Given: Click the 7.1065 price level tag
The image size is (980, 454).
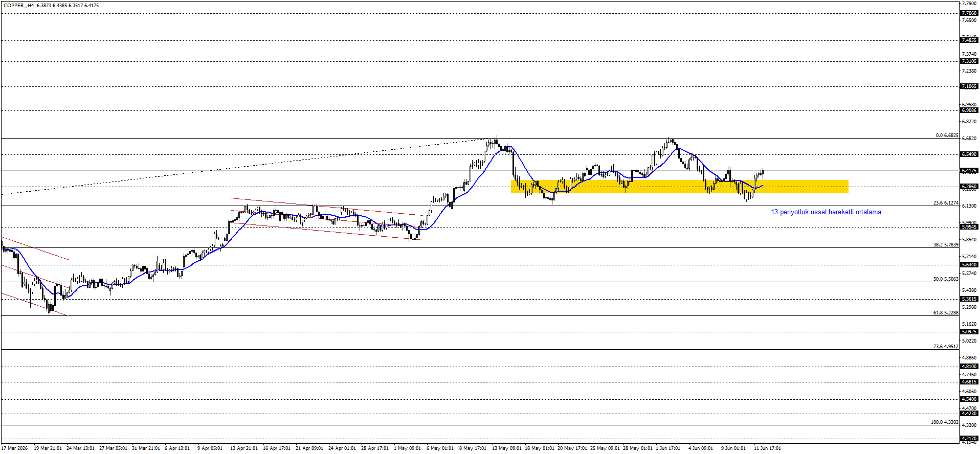Looking at the screenshot, I should tap(969, 86).
